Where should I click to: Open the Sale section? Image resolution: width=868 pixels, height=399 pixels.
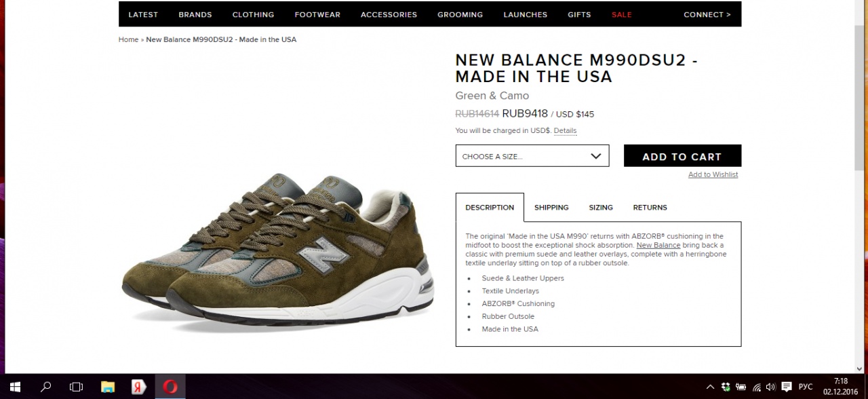click(621, 14)
